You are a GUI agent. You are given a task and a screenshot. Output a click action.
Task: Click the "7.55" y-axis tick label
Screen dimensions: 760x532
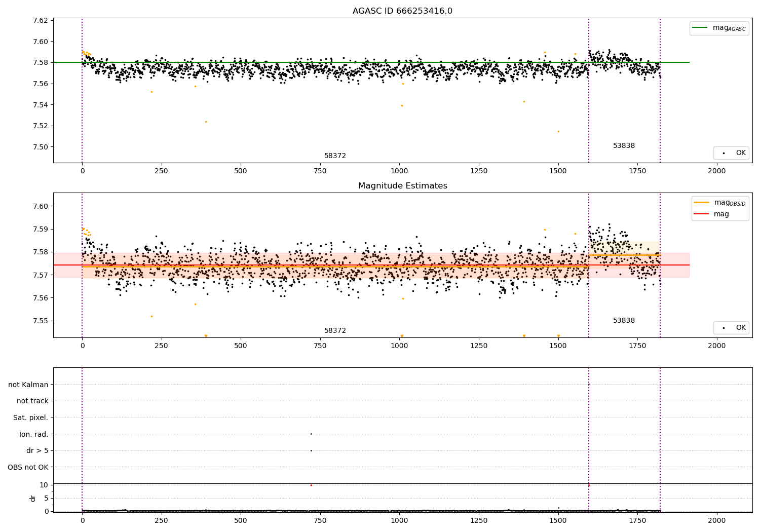pyautogui.click(x=41, y=321)
